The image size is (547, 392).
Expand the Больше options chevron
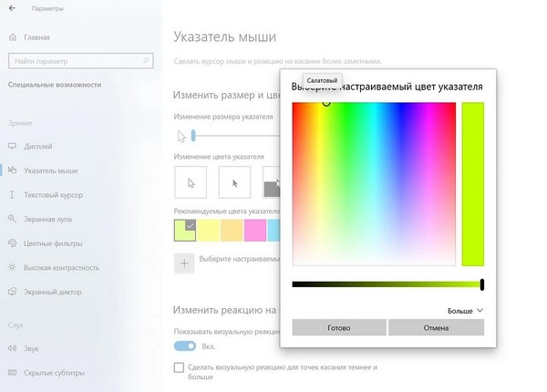[480, 311]
